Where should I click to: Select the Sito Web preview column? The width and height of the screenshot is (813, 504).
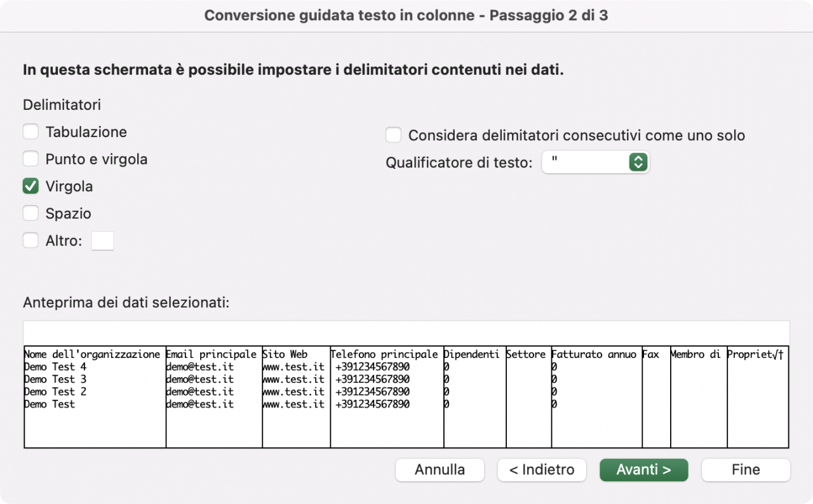(296, 397)
